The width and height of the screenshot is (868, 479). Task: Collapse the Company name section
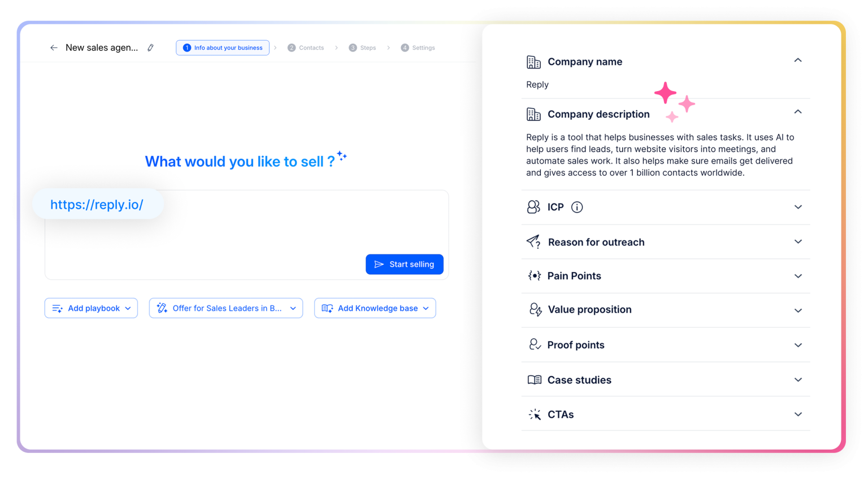click(x=798, y=61)
